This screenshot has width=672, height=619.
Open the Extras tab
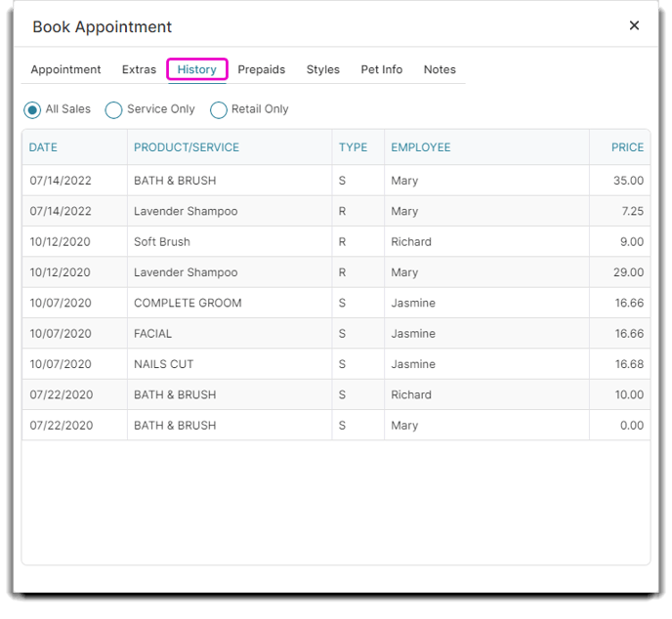tap(139, 69)
